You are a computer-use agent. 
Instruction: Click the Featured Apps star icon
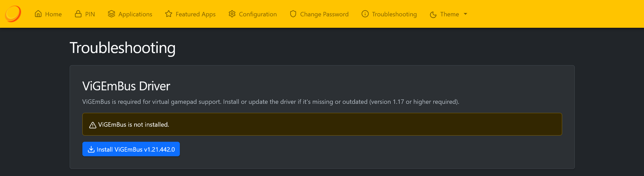point(169,14)
